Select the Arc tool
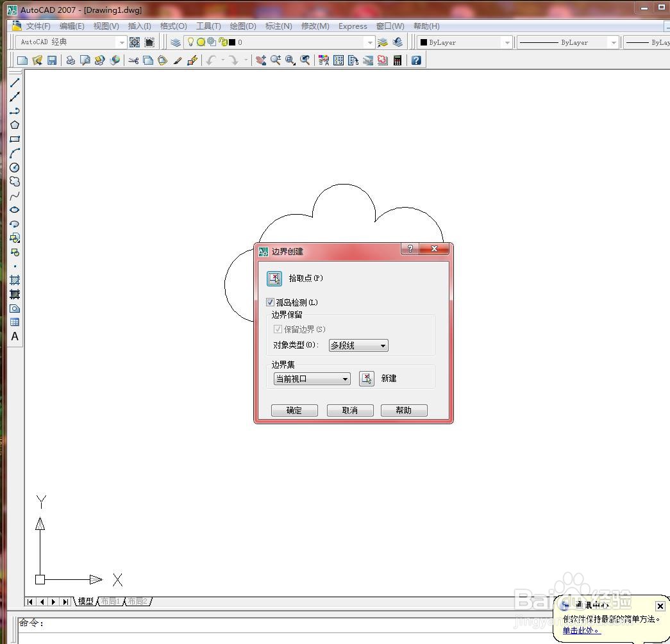Screen dimensions: 670x644 (15, 153)
